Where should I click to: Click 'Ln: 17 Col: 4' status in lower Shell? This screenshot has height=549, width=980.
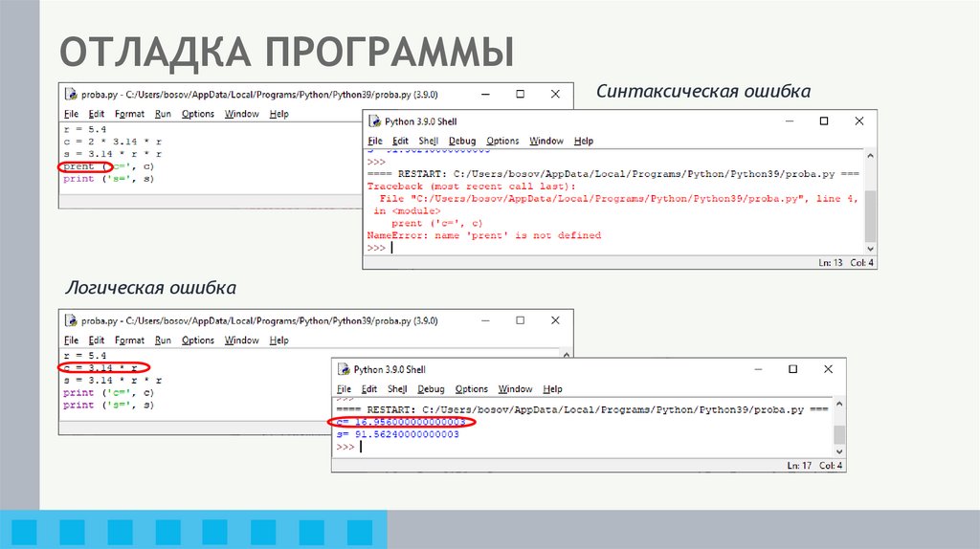coord(815,466)
